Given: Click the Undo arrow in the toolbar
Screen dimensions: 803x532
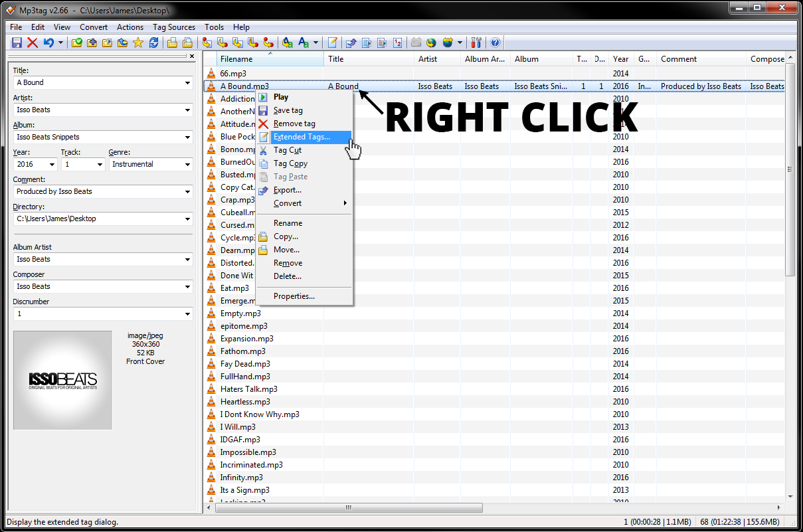Looking at the screenshot, I should [48, 43].
